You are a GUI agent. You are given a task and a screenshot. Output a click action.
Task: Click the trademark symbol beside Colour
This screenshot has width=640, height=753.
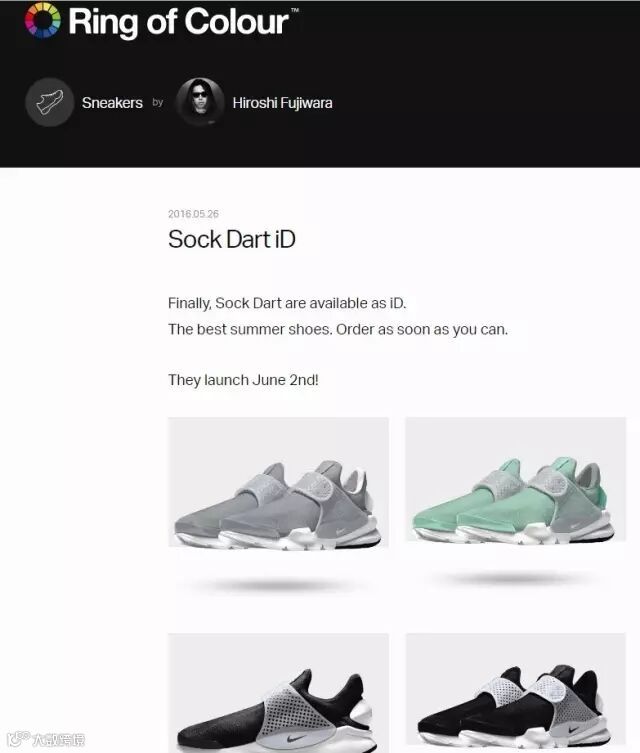(295, 10)
